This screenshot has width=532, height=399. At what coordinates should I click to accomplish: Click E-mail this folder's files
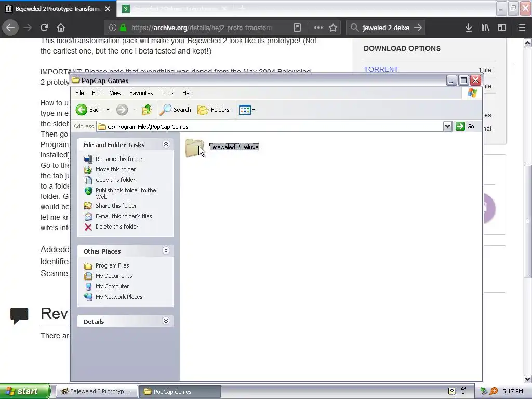pos(124,216)
